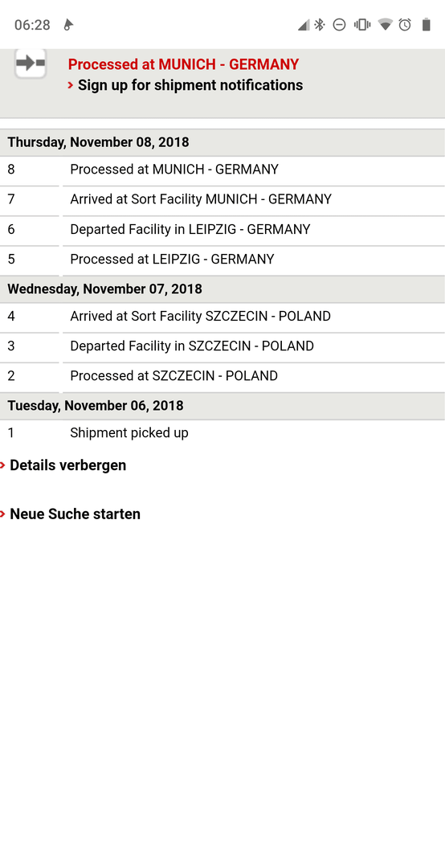Tap the shipment transit status arrow icon
Screen dimensions: 445x868
tap(31, 63)
